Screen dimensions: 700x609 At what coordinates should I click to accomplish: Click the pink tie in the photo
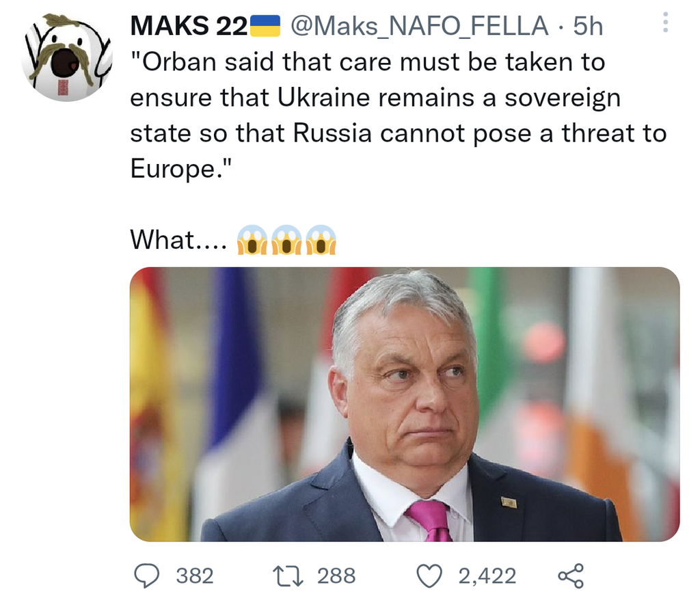click(432, 521)
